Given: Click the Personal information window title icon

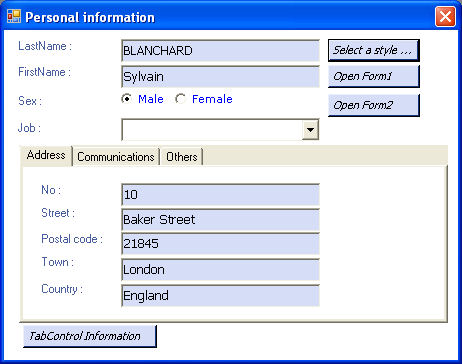Looking at the screenshot, I should coord(14,16).
